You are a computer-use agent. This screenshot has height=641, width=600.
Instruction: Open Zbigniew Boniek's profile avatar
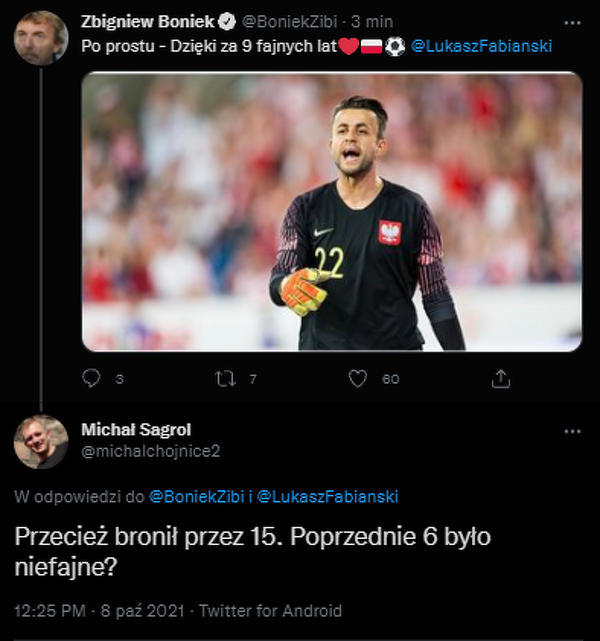tap(41, 38)
